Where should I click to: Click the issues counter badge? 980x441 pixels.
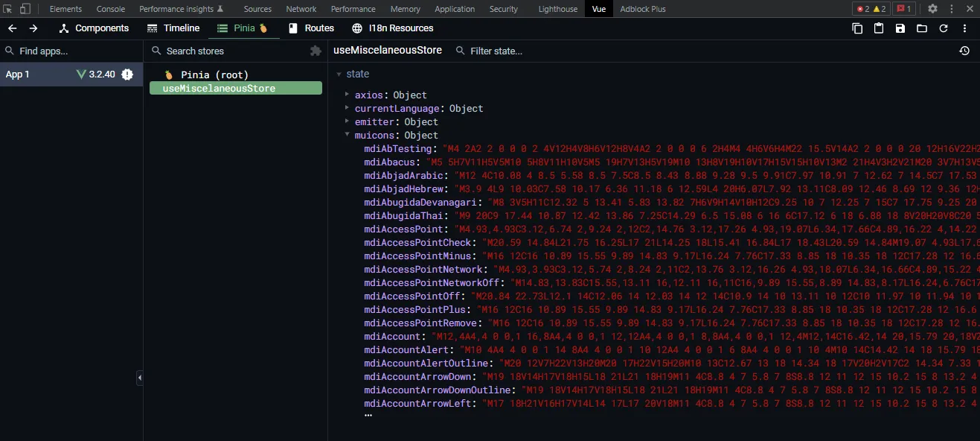903,9
